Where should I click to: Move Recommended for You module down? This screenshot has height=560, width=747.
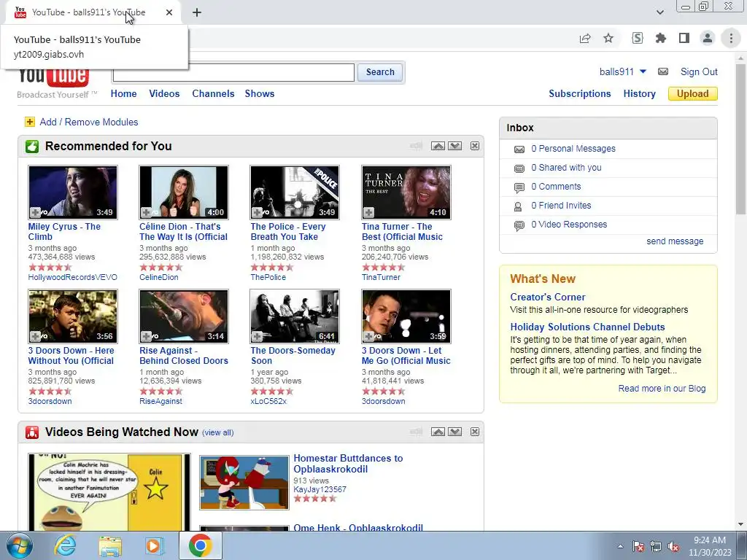click(x=455, y=146)
